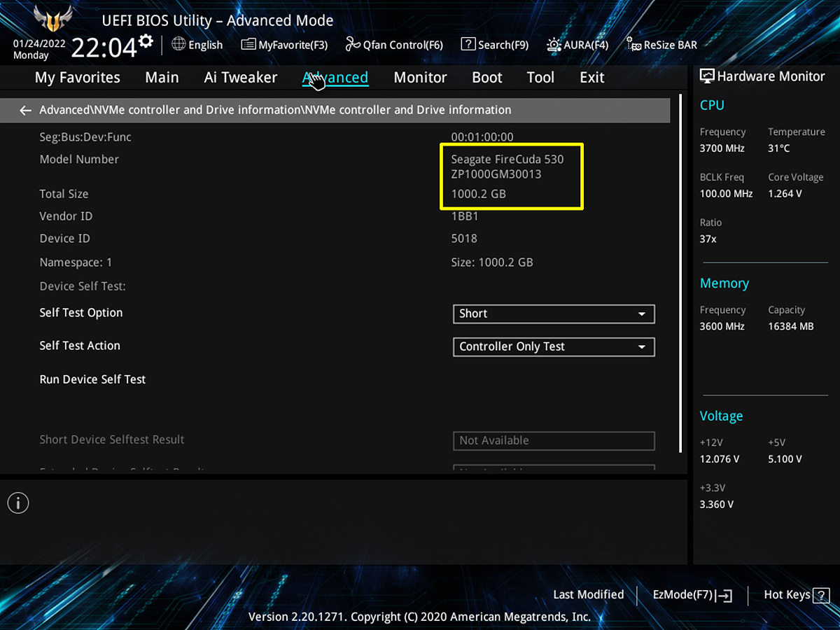The height and width of the screenshot is (630, 840).
Task: Open AURA(F4) lighting icon
Action: 554,45
